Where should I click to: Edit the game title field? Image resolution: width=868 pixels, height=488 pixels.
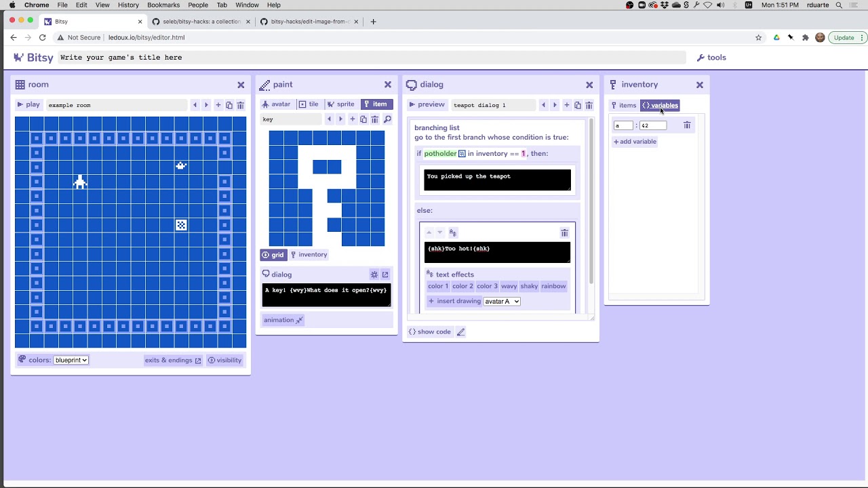(x=372, y=58)
